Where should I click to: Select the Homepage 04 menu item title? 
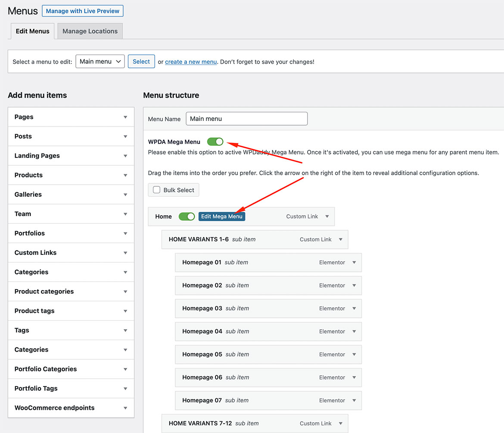coord(202,331)
